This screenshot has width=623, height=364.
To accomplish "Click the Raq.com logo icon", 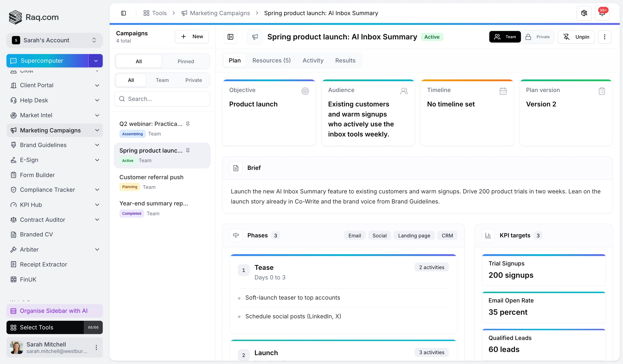I will [x=15, y=17].
